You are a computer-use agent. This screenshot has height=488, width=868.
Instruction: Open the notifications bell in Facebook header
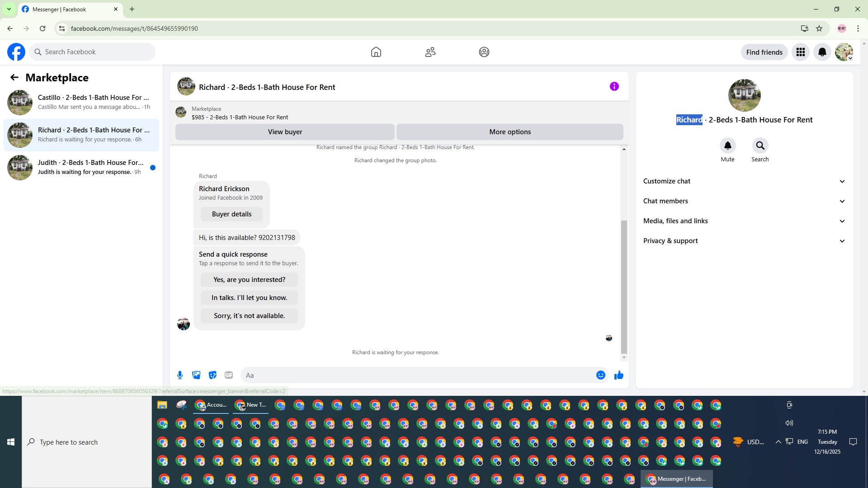(822, 52)
